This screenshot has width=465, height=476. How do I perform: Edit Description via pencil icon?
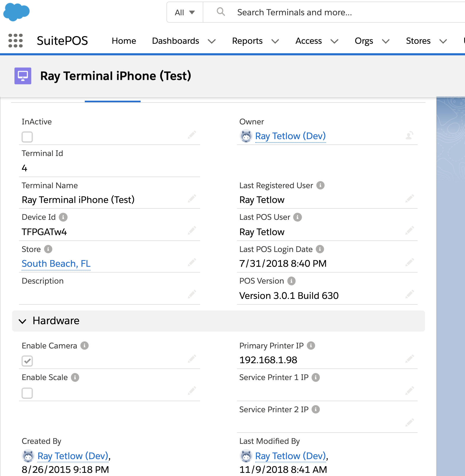coord(192,294)
